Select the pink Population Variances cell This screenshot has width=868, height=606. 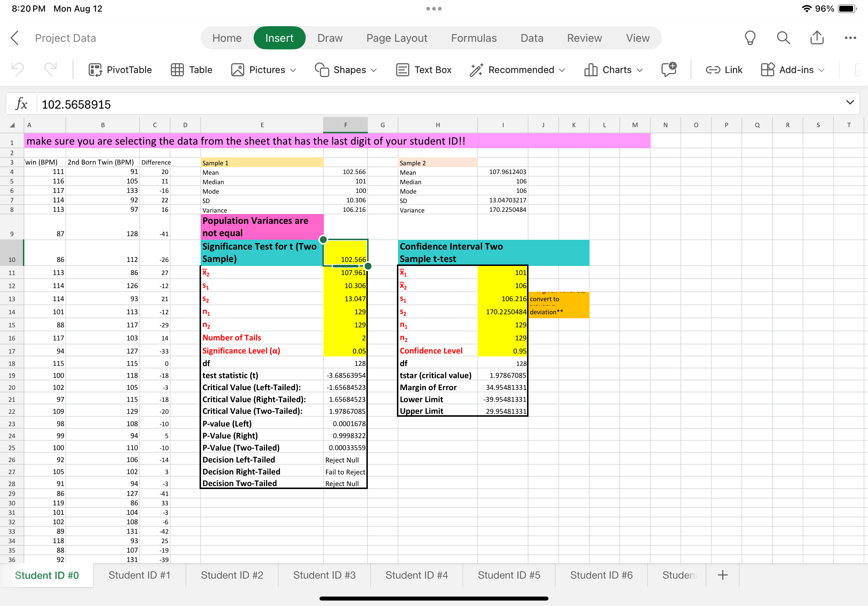(x=262, y=227)
